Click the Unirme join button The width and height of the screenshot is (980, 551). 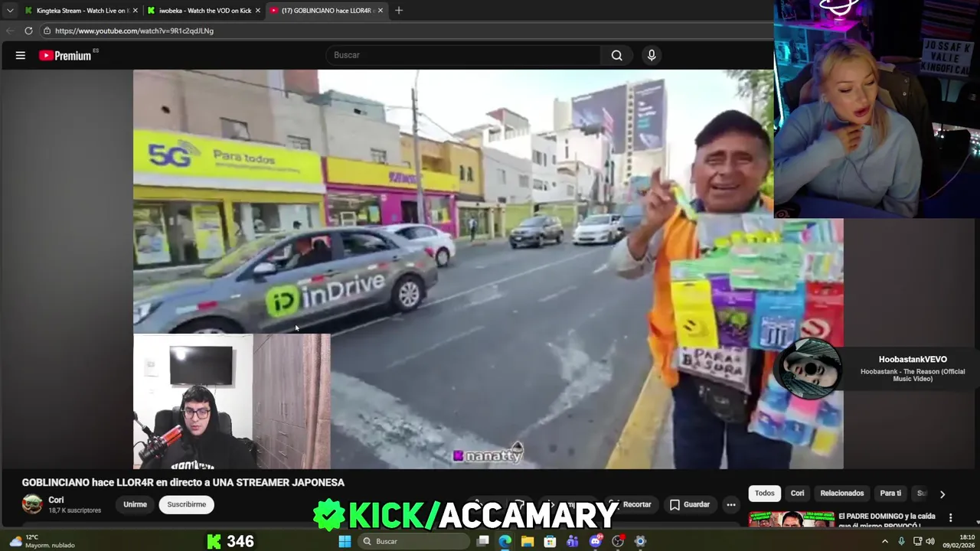[135, 504]
